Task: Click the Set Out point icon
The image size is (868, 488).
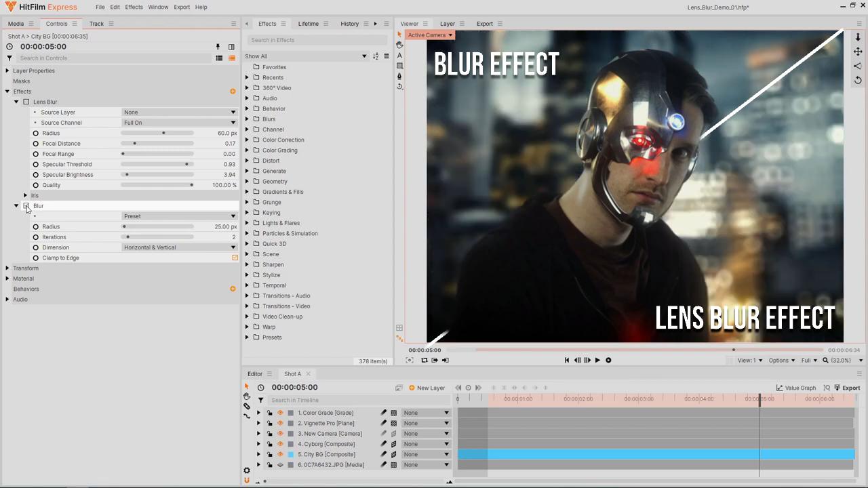Action: click(445, 361)
